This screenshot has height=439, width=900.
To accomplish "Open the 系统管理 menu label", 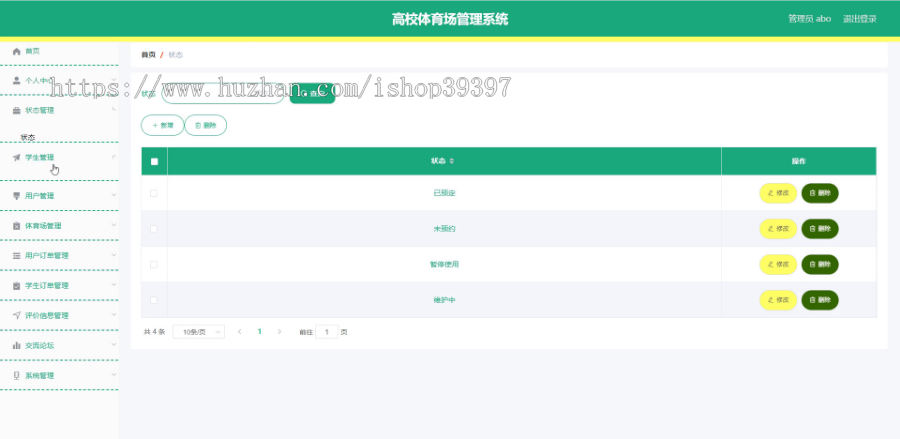I will pos(40,375).
